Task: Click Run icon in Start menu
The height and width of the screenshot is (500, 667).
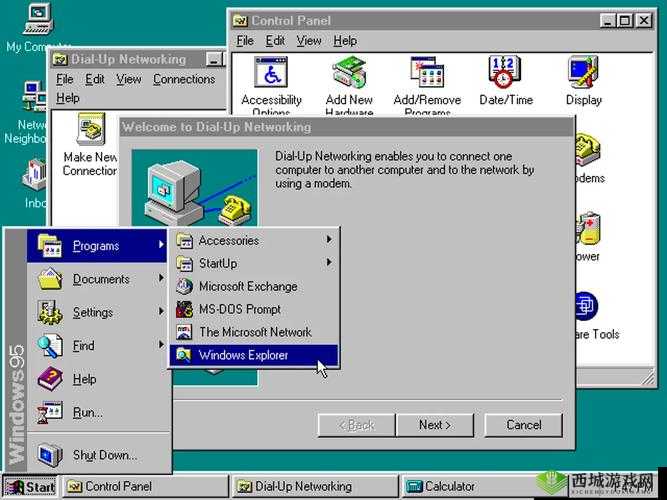Action: (x=50, y=412)
